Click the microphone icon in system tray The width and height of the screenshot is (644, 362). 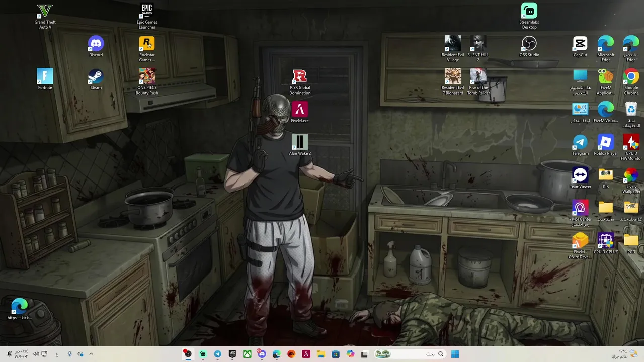(69, 354)
